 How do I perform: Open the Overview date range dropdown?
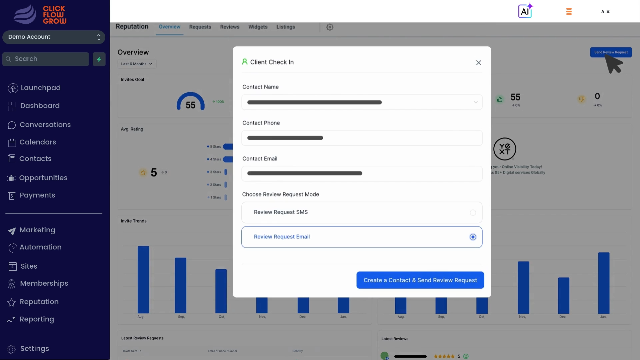pos(137,64)
